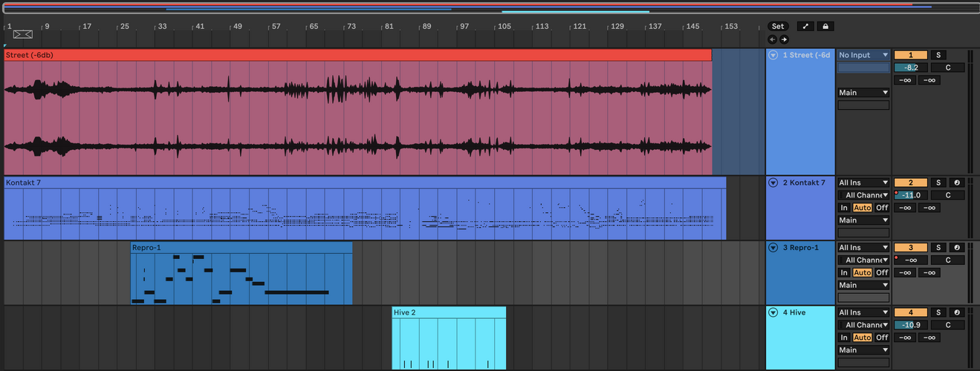Solo the Street track

(938, 55)
